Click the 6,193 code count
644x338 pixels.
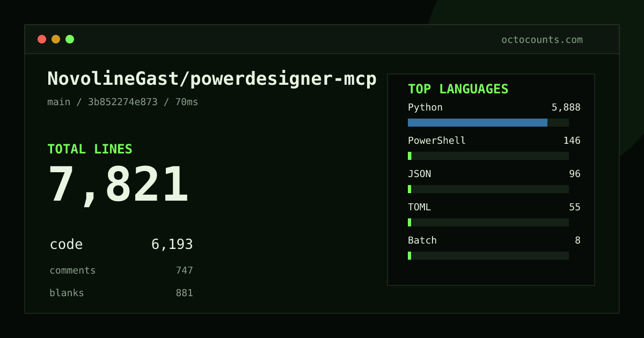[x=172, y=245]
